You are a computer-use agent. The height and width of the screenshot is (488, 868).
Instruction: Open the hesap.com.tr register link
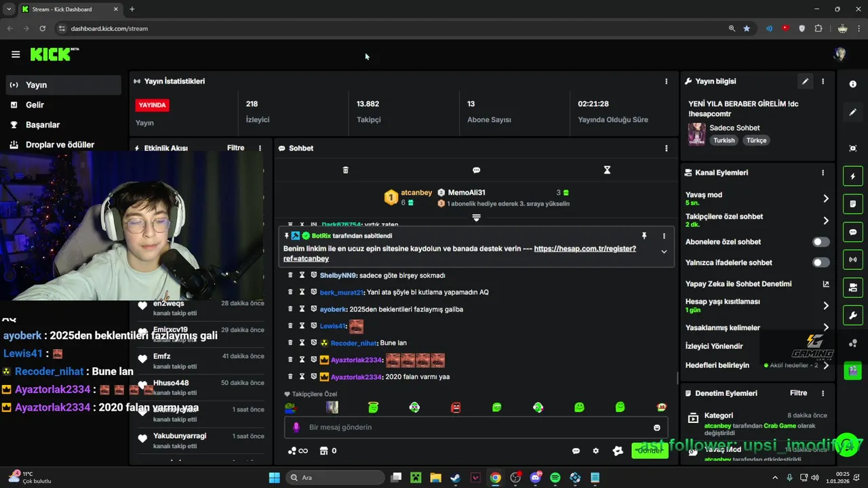[x=460, y=253]
